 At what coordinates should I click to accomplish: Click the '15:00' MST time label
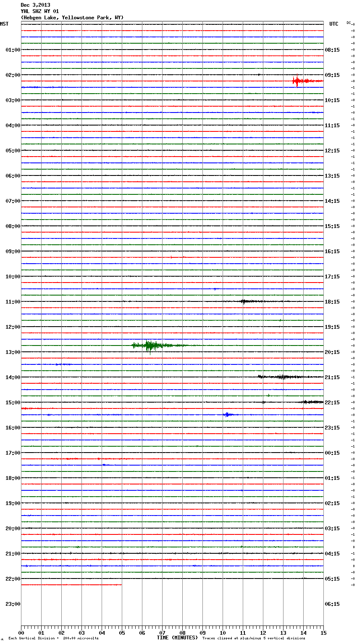(13, 403)
